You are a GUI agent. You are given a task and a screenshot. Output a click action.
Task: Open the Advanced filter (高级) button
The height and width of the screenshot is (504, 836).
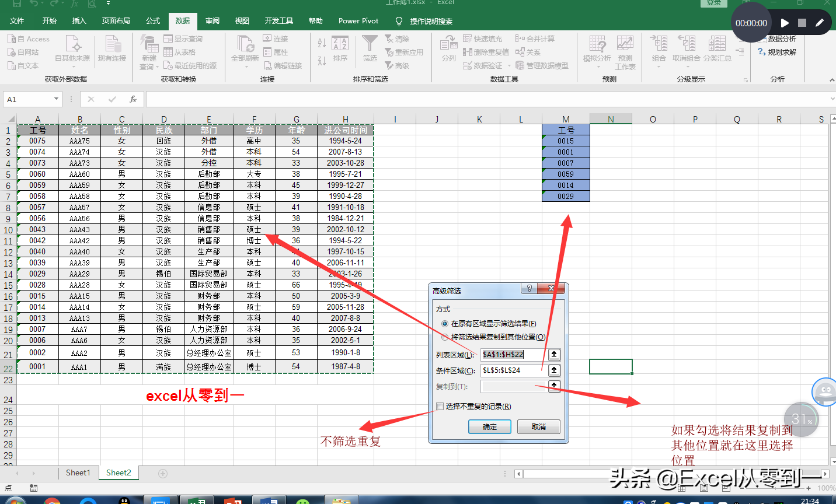[x=397, y=66]
